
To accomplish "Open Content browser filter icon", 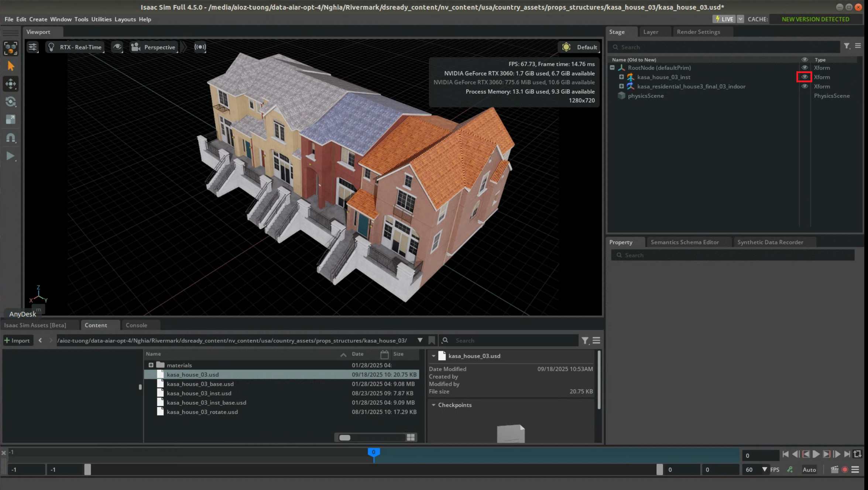I will 585,340.
